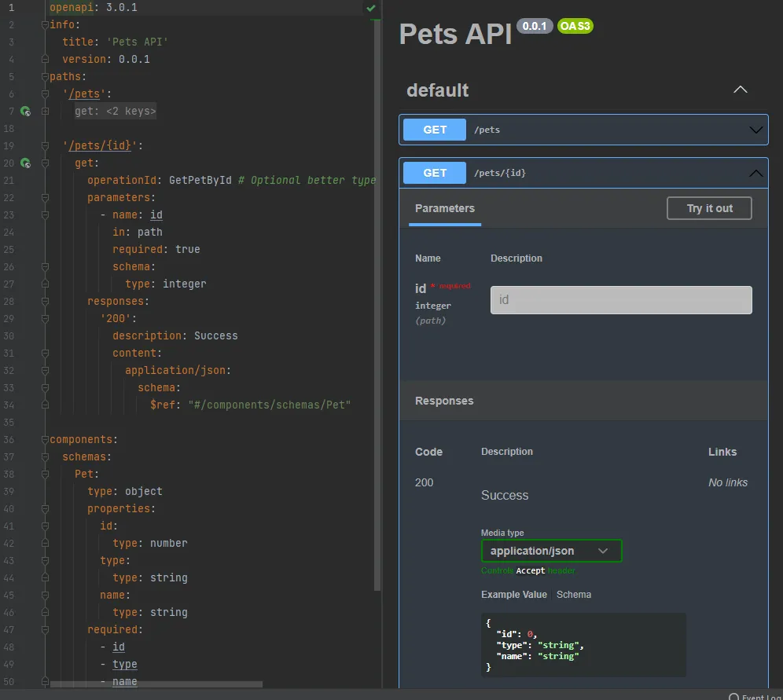Viewport: 783px width, 700px height.
Task: Select the Parameters tab
Action: [445, 209]
